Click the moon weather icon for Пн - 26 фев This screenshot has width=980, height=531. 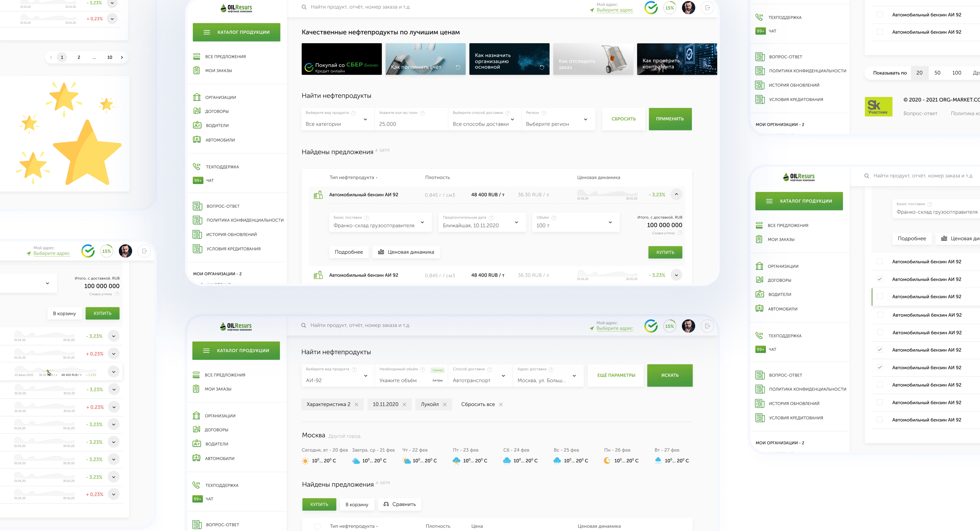point(607,460)
